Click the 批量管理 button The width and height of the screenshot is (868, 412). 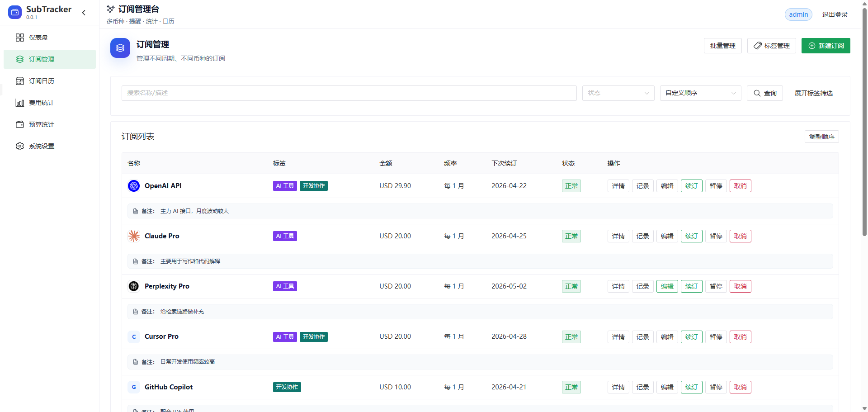[722, 46]
